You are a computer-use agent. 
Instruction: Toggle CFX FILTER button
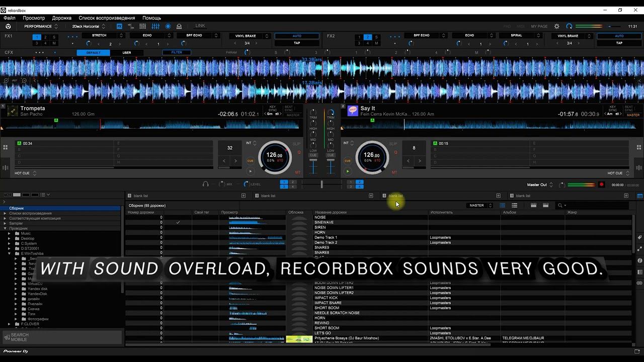[177, 52]
